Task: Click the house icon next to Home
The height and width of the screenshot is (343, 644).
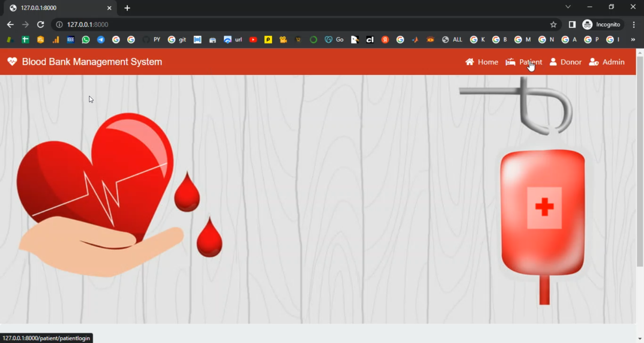Action: coord(470,62)
